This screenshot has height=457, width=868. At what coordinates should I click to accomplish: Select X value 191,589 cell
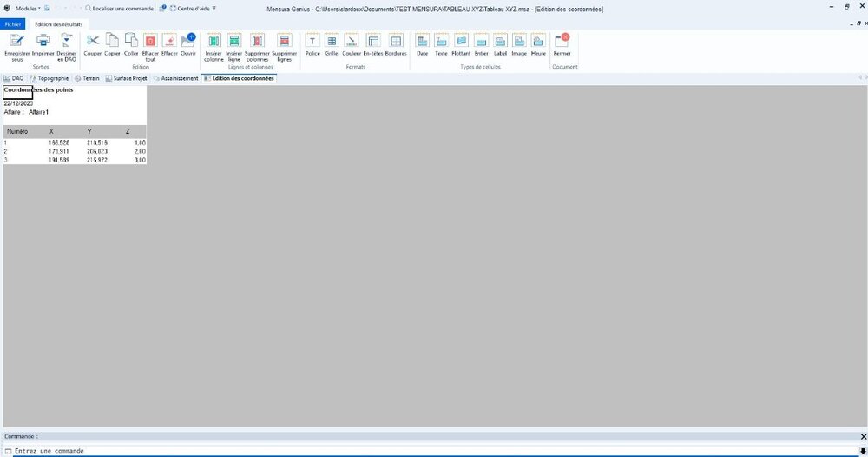tap(59, 160)
